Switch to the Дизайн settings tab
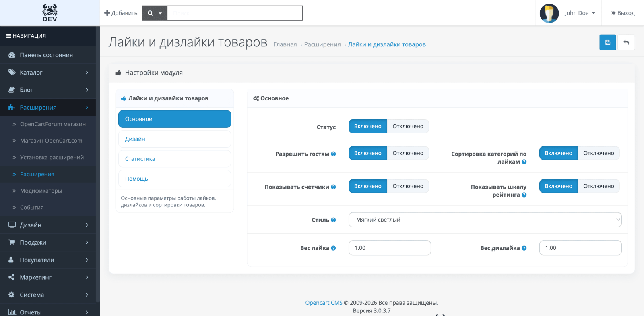The width and height of the screenshot is (644, 316). (175, 139)
